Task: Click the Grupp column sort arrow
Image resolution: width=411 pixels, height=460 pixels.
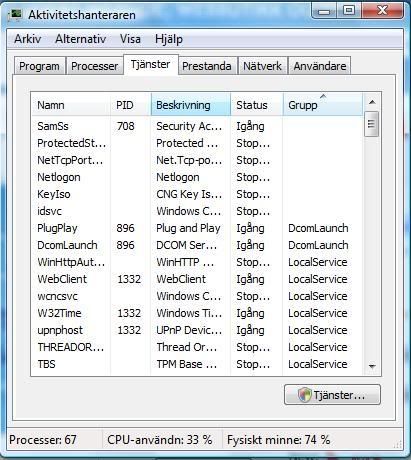Action: [x=323, y=96]
